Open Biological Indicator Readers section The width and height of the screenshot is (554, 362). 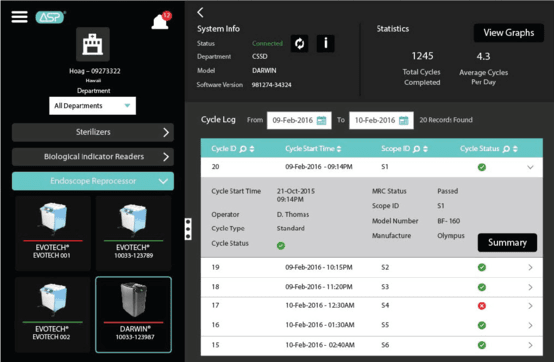click(93, 157)
